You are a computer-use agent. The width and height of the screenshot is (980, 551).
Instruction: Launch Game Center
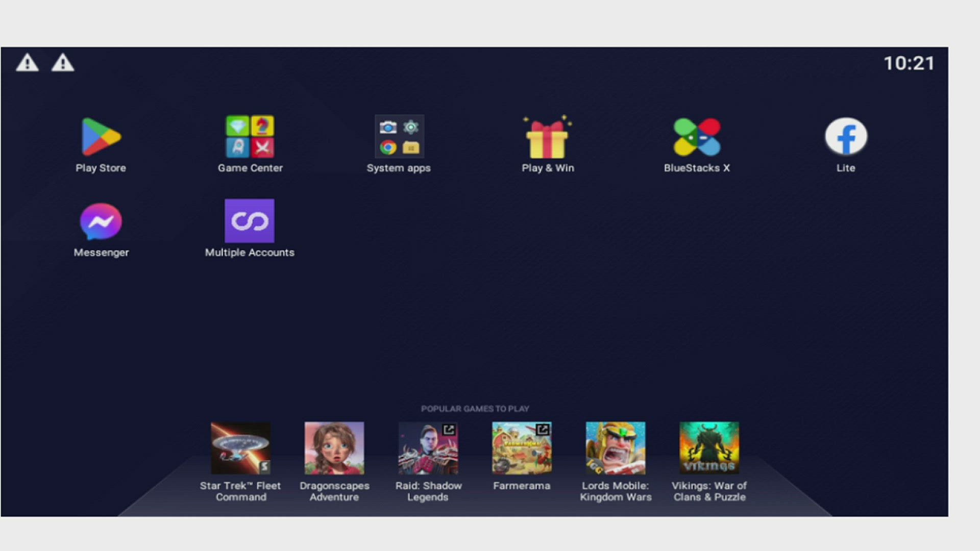click(250, 137)
